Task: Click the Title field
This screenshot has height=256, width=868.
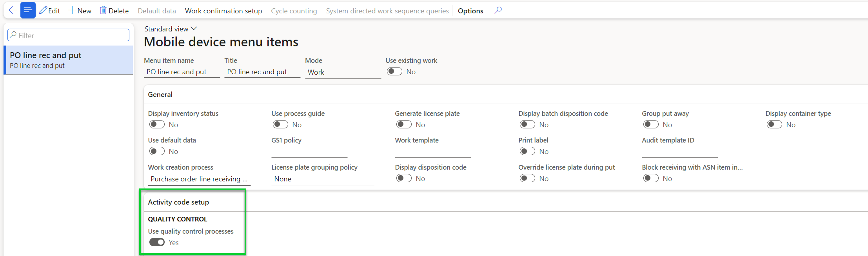Action: pos(262,72)
